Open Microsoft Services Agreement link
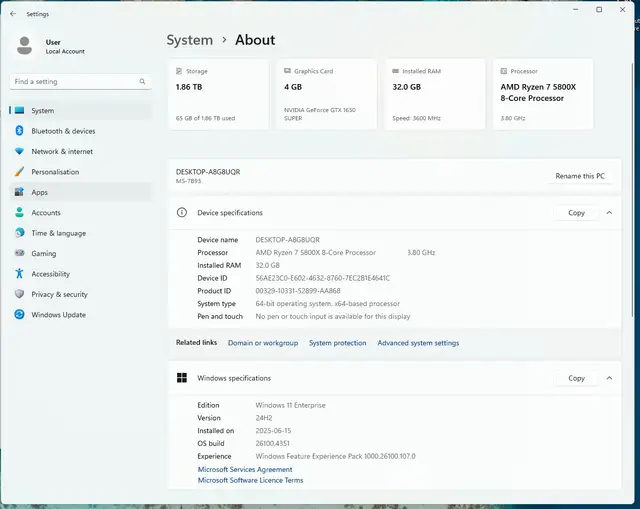 coord(245,469)
